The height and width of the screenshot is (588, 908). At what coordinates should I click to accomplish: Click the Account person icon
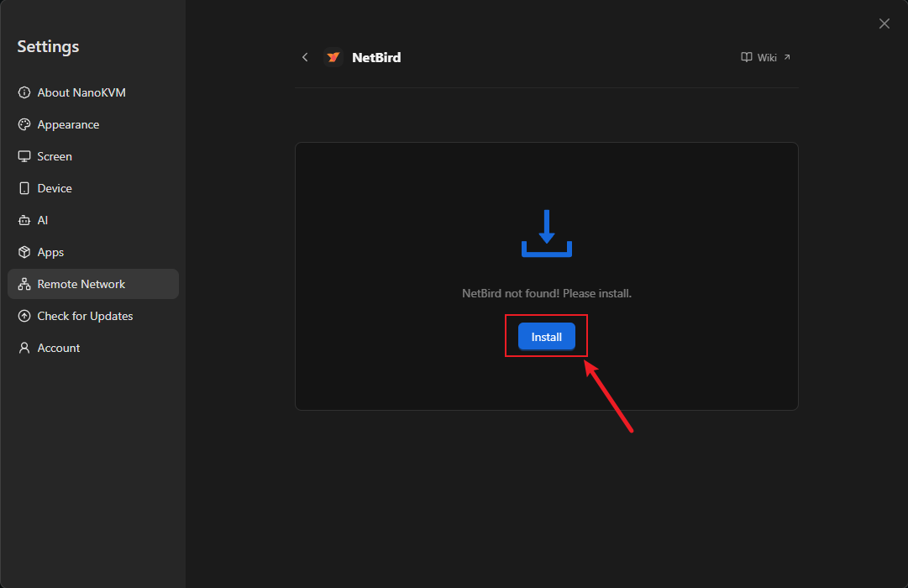24,348
